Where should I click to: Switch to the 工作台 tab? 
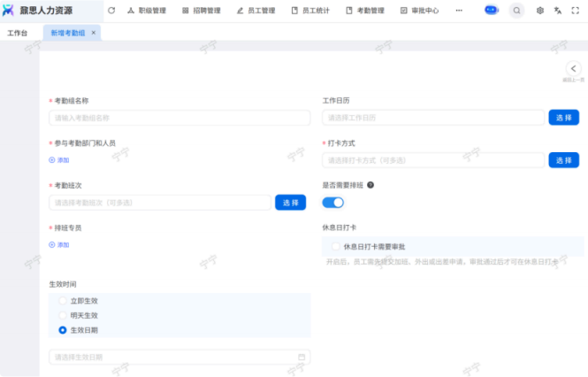pyautogui.click(x=17, y=33)
